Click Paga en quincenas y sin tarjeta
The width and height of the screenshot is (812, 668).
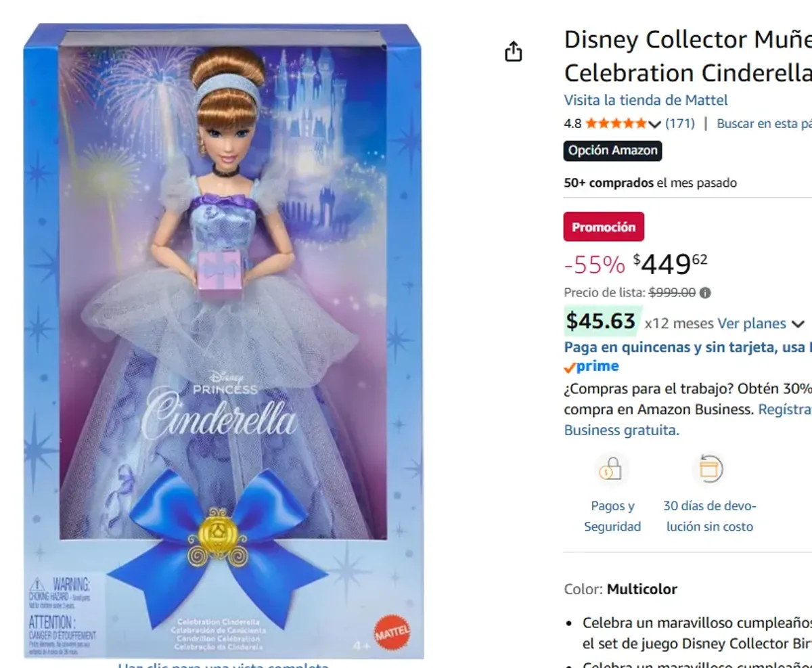click(677, 345)
